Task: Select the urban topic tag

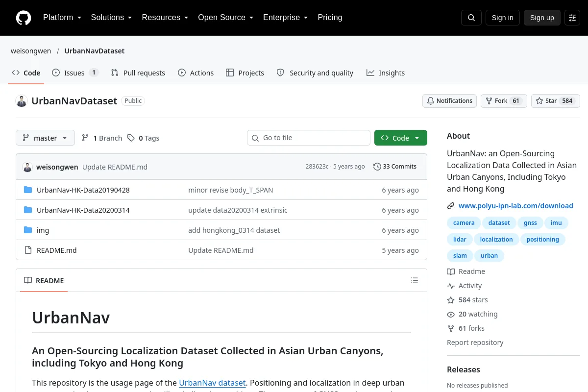Action: tap(489, 256)
